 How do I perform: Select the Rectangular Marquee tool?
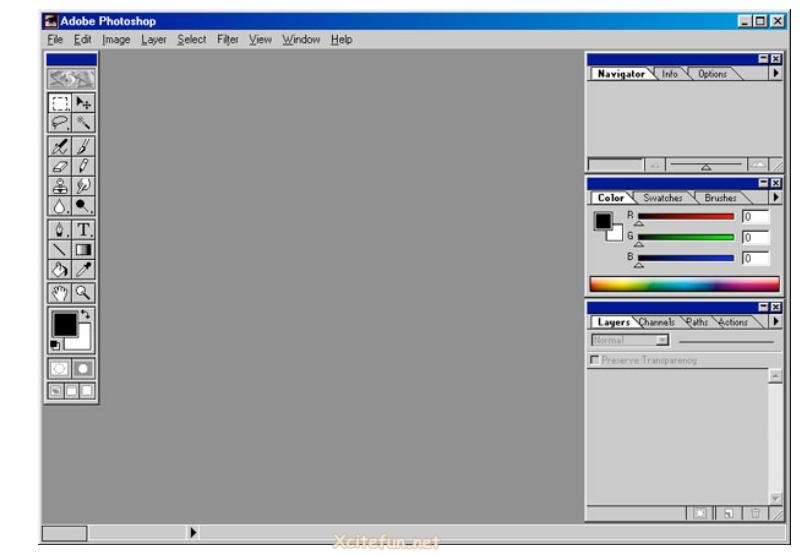tap(60, 103)
